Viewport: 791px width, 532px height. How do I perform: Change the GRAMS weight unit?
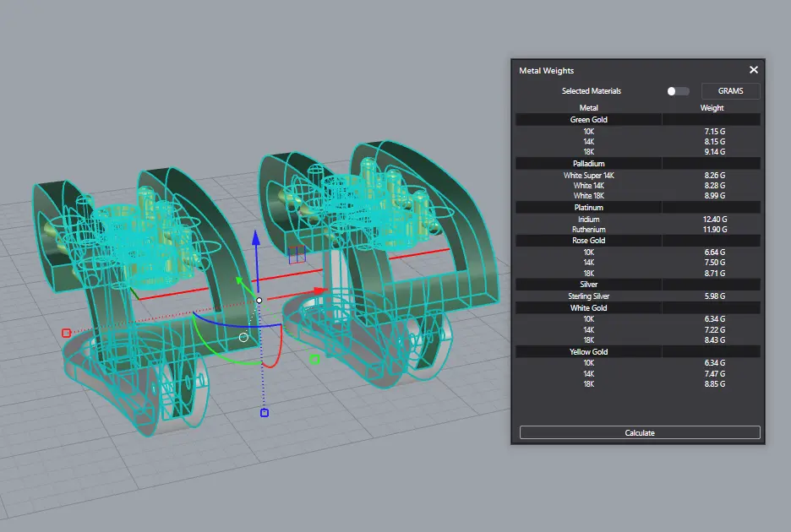point(730,91)
